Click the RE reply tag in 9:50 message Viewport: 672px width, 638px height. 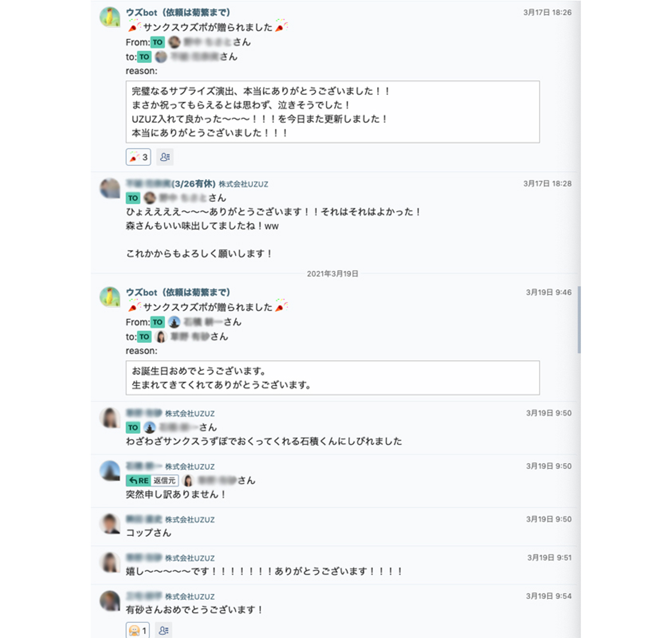click(x=138, y=480)
